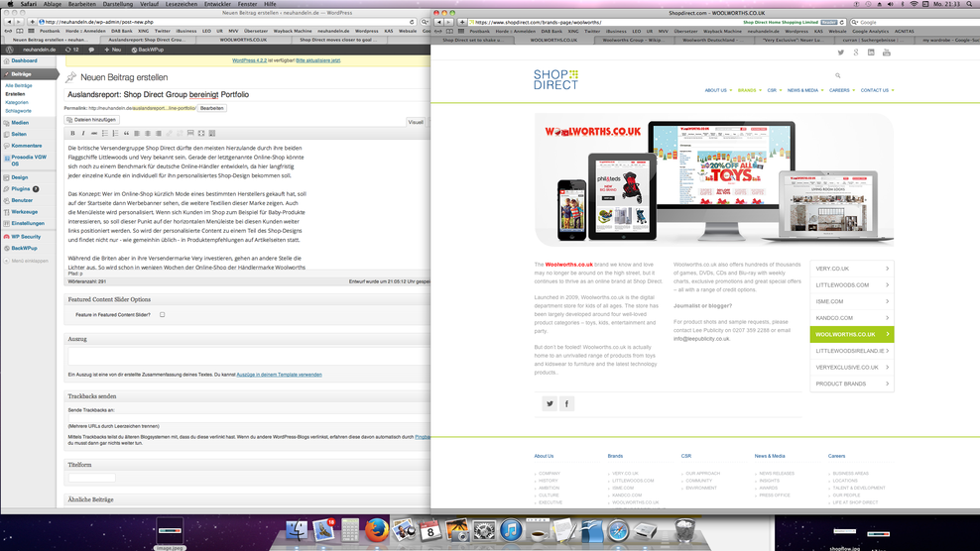
Task: Open Firefox from the Dock
Action: click(x=376, y=531)
